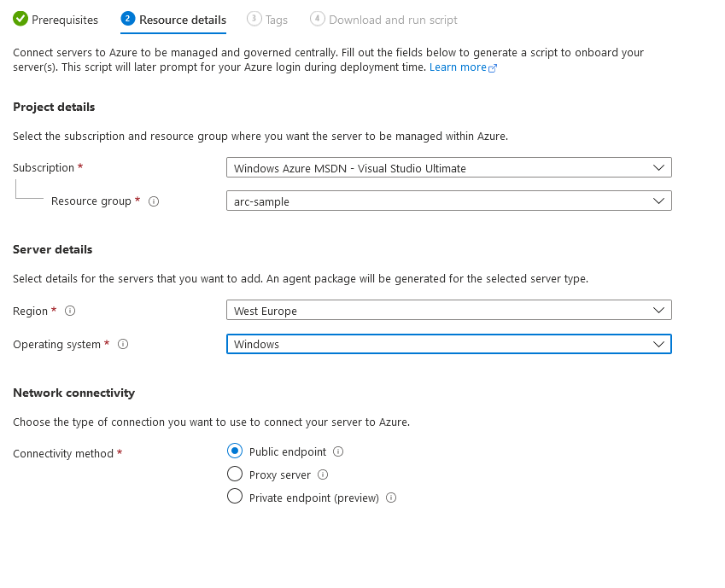Open the Operating system dropdown showing Windows

click(x=449, y=345)
